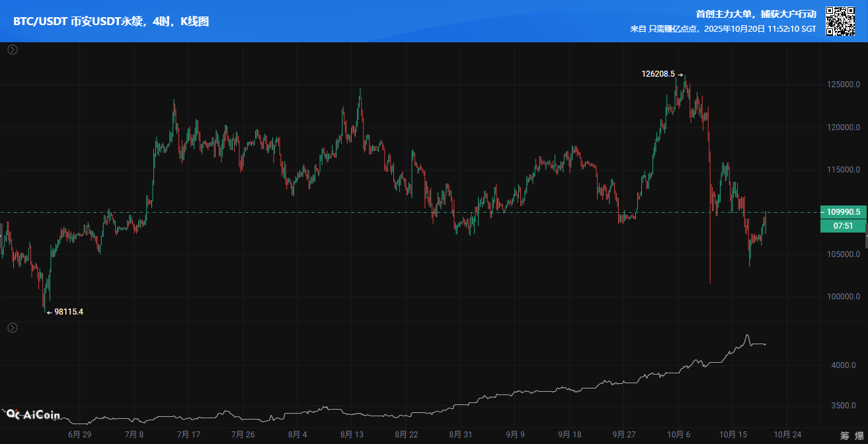Click the 98115.4 low price marker
Screen dimensions: 868x444
(x=68, y=312)
